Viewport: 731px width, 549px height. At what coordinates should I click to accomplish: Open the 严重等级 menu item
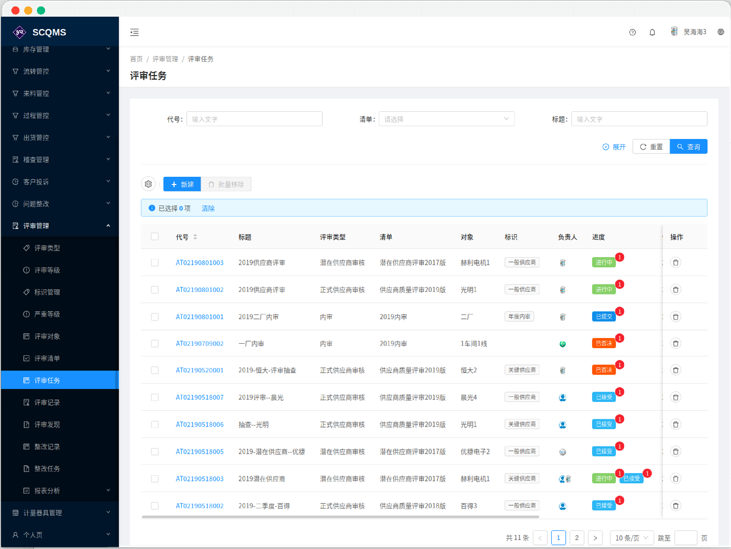60,314
